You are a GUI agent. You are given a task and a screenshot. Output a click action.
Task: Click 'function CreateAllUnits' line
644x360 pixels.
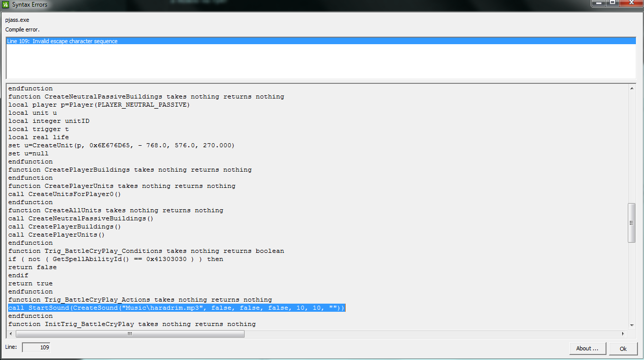tap(116, 210)
